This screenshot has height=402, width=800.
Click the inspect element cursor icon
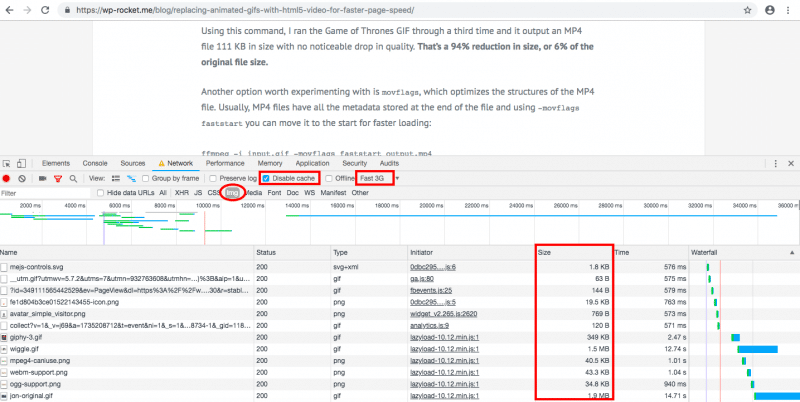tap(7, 162)
